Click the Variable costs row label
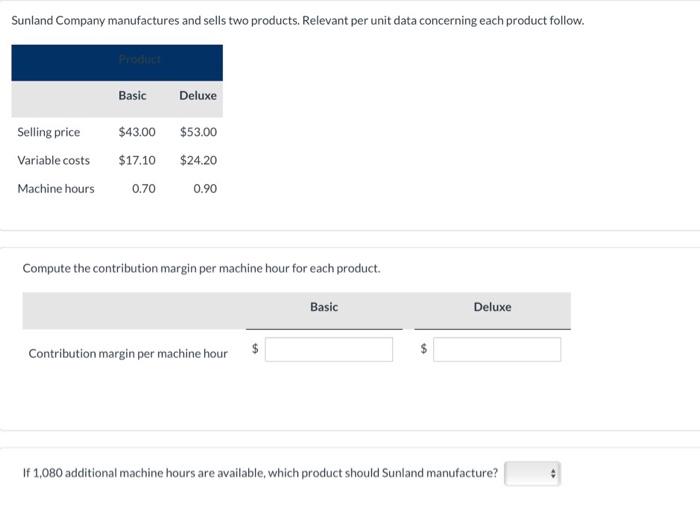 54,160
